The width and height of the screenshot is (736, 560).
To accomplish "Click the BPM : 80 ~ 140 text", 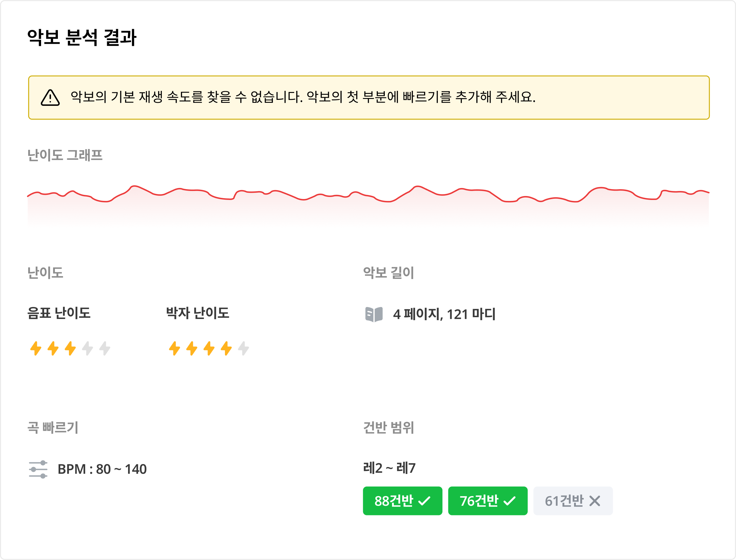I will [102, 469].
